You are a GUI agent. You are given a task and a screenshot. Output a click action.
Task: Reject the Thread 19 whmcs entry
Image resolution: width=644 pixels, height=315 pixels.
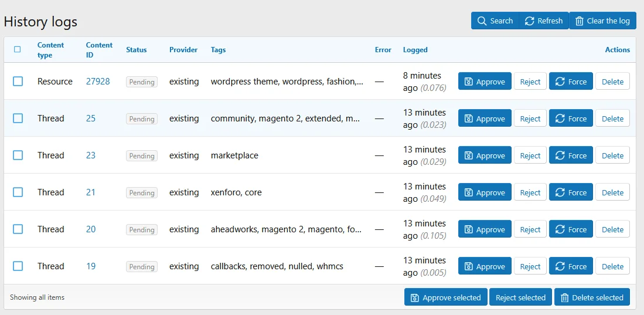point(530,266)
